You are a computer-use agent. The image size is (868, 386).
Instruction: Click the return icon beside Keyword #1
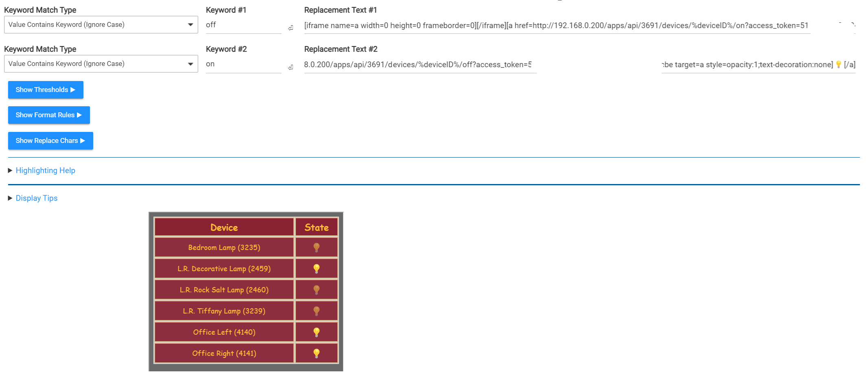pyautogui.click(x=291, y=28)
